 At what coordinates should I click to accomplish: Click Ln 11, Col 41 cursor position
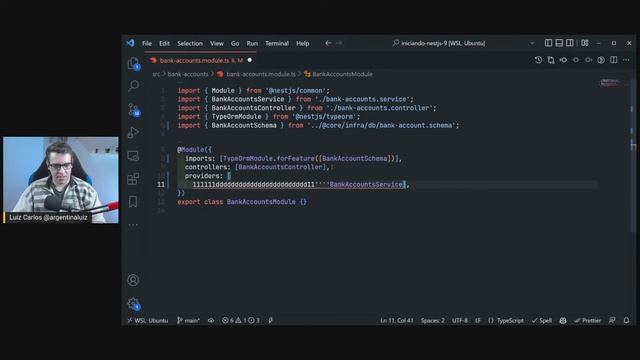[397, 320]
